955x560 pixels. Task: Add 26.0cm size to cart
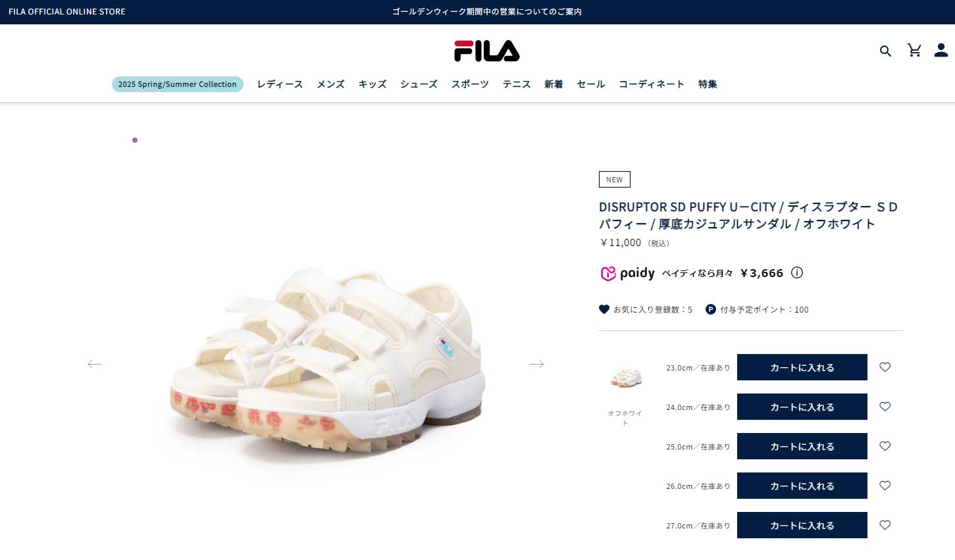pyautogui.click(x=802, y=486)
